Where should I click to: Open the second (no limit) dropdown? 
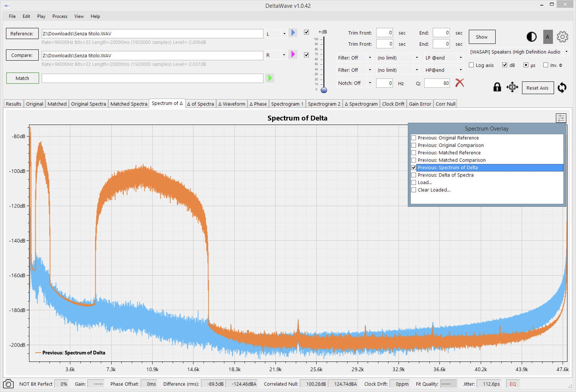tap(398, 70)
